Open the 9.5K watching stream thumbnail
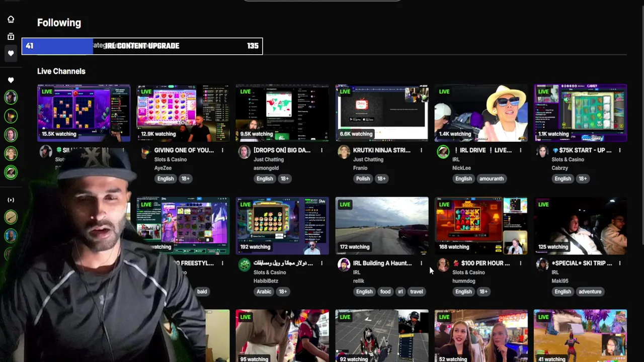 point(282,113)
